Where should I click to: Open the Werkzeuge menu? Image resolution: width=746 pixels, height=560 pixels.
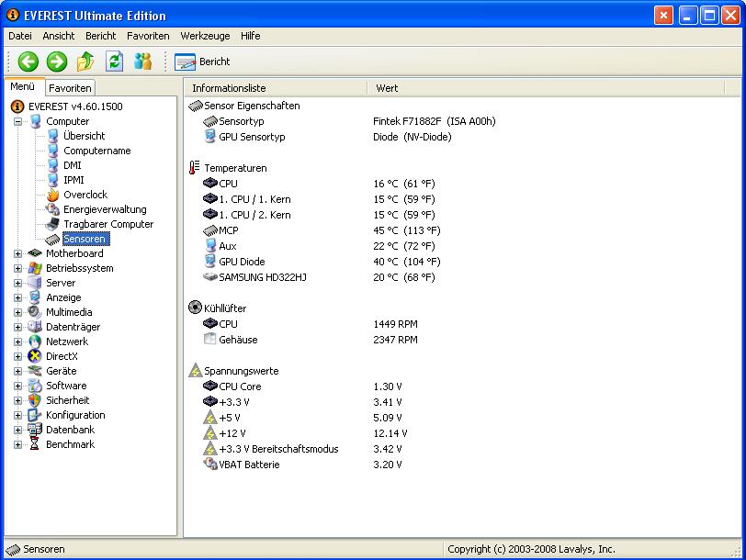205,36
